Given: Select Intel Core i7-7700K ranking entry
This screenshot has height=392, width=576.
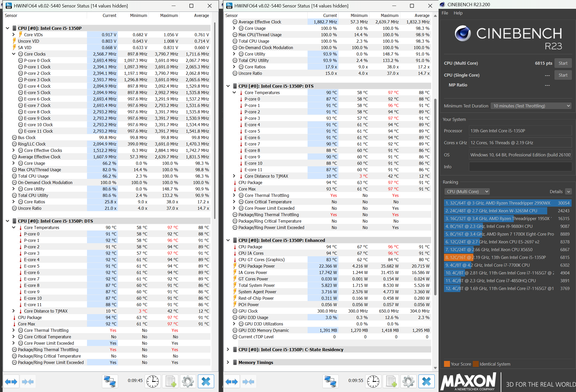Looking at the screenshot, I should click(508, 265).
